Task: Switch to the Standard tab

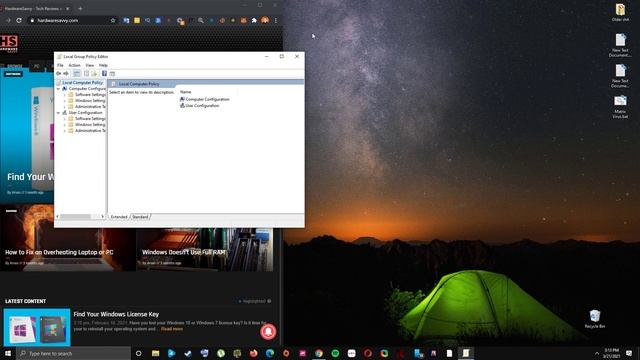Action: coord(140,217)
